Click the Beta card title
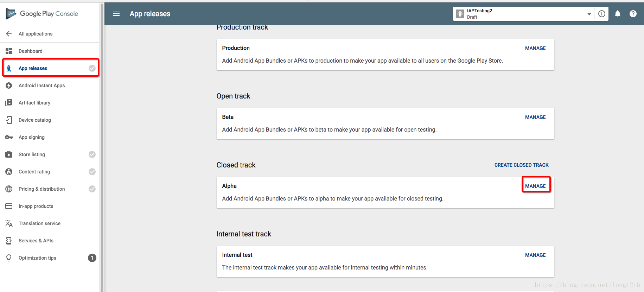The width and height of the screenshot is (644, 292). coord(228,117)
